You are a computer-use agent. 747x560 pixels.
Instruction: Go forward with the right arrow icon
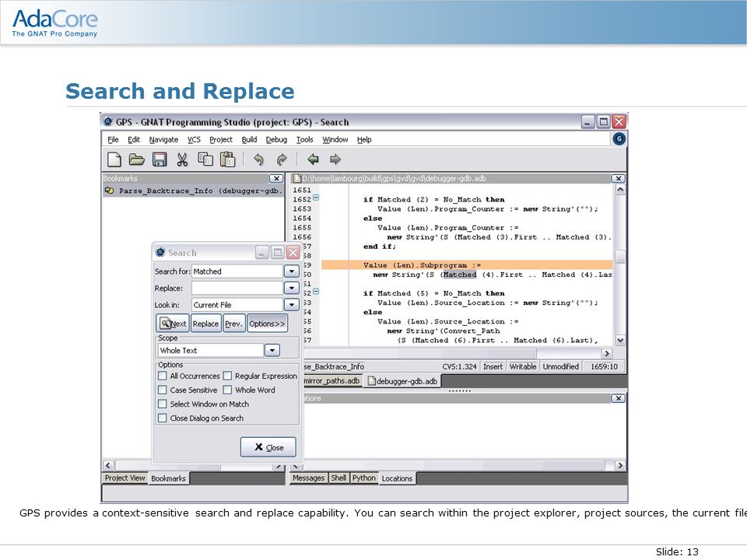pyautogui.click(x=335, y=159)
